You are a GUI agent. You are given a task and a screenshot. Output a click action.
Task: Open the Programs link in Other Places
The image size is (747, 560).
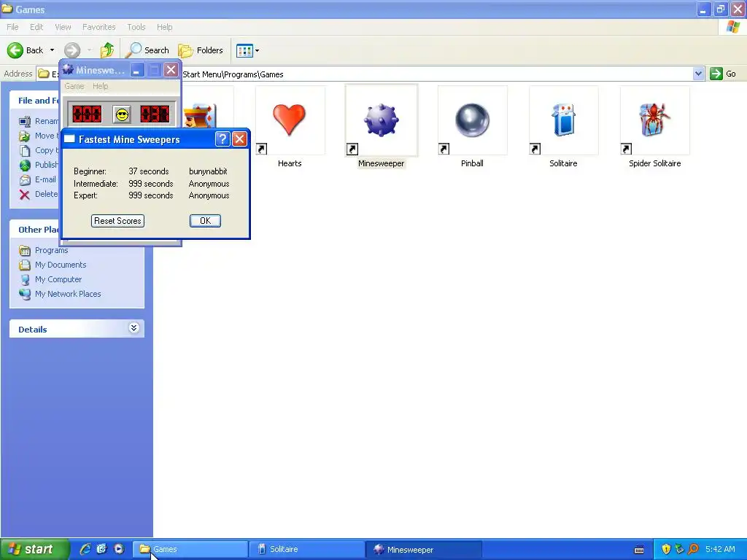pyautogui.click(x=52, y=251)
